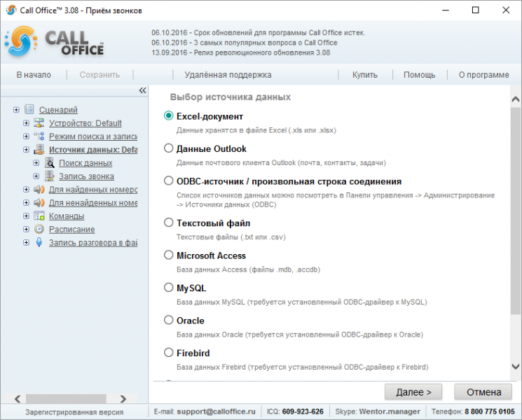Select the MySQL radio button
Image resolution: width=522 pixels, height=420 pixels.
pos(168,287)
